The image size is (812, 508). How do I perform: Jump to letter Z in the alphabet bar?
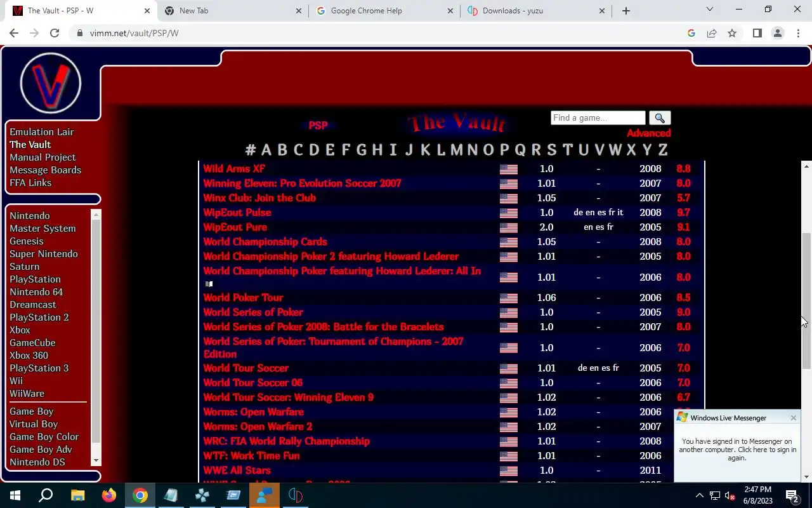662,150
